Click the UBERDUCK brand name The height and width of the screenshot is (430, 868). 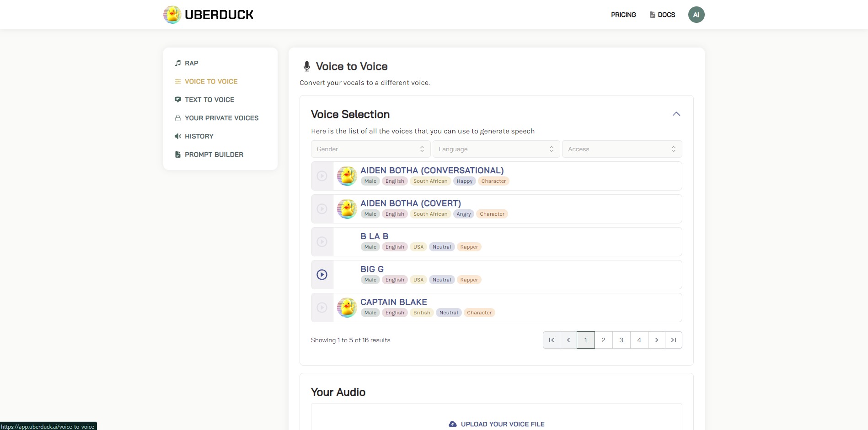[x=219, y=15]
